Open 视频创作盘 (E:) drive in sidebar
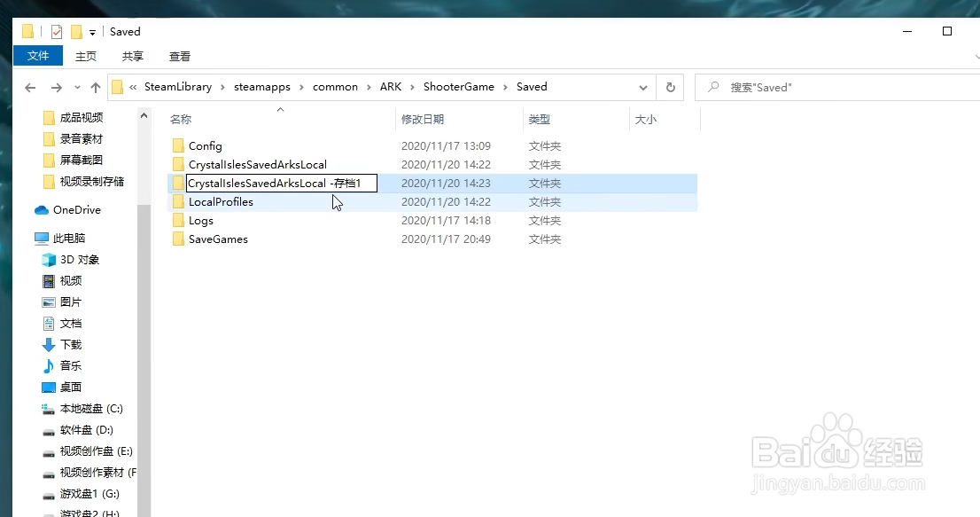The image size is (980, 517). tap(97, 451)
